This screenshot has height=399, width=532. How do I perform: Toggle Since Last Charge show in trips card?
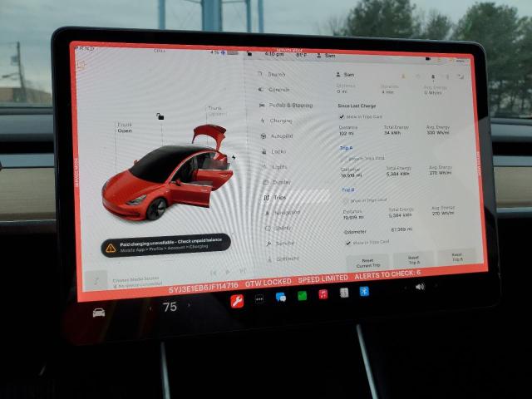(342, 116)
